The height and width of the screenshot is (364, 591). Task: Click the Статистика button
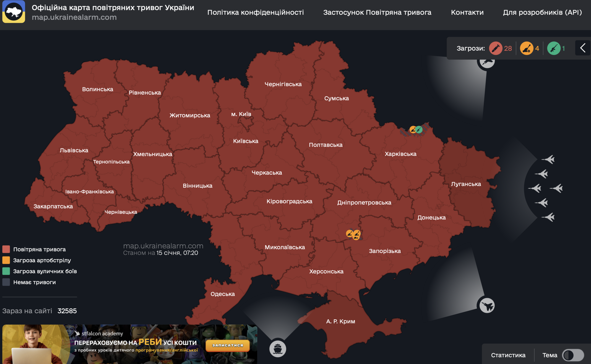pyautogui.click(x=508, y=355)
